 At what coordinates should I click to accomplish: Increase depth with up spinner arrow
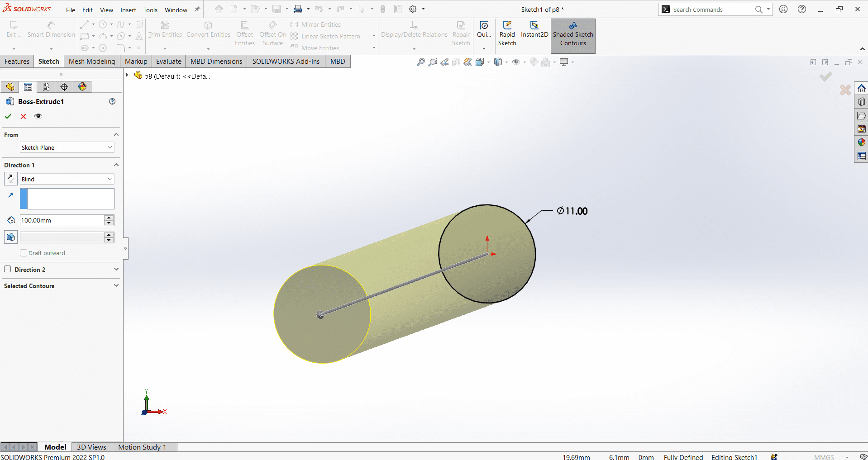point(109,218)
